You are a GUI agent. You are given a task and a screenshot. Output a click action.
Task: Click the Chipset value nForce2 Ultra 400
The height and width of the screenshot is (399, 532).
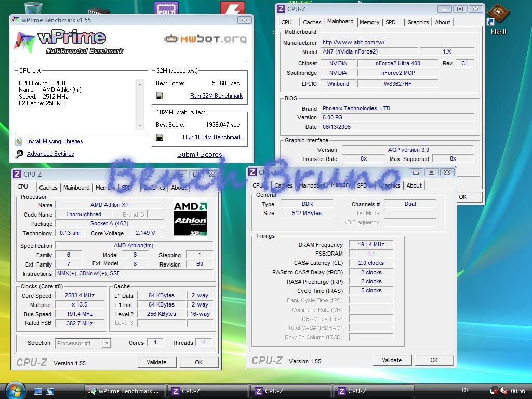point(397,63)
